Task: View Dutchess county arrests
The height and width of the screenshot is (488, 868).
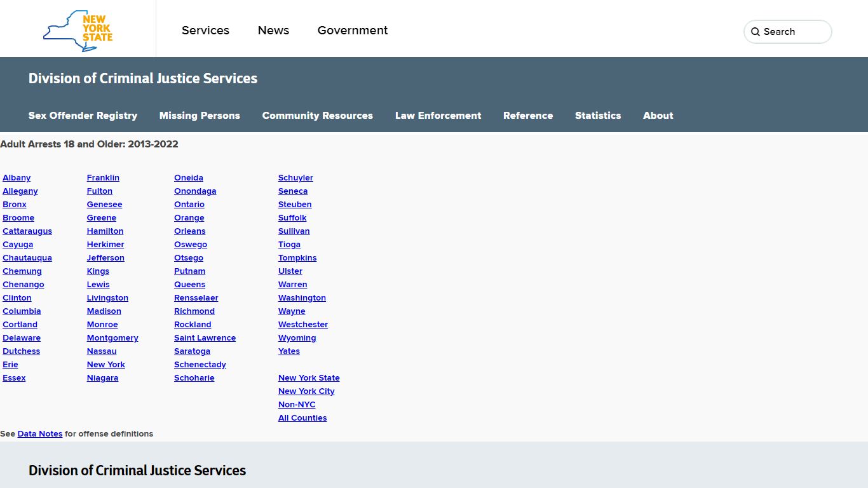Action: point(22,351)
